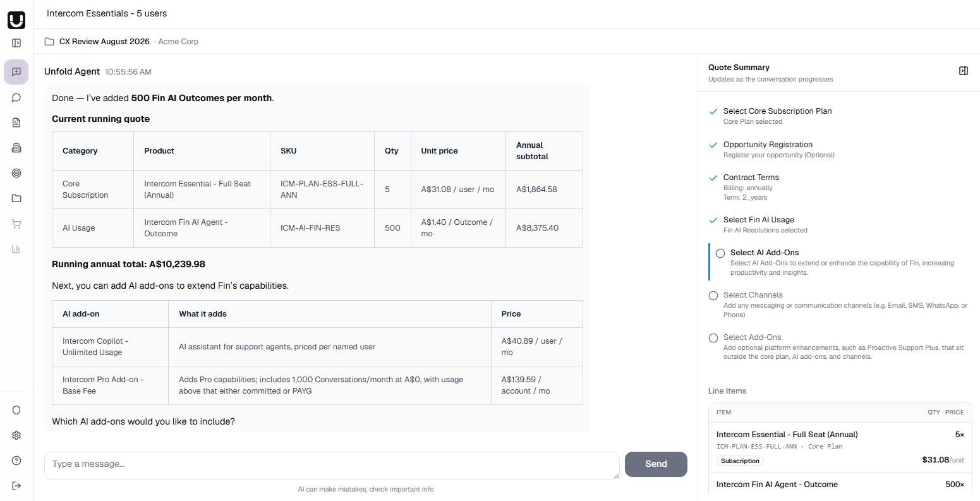Focus the Type a message input field
This screenshot has width=980, height=501.
click(332, 465)
